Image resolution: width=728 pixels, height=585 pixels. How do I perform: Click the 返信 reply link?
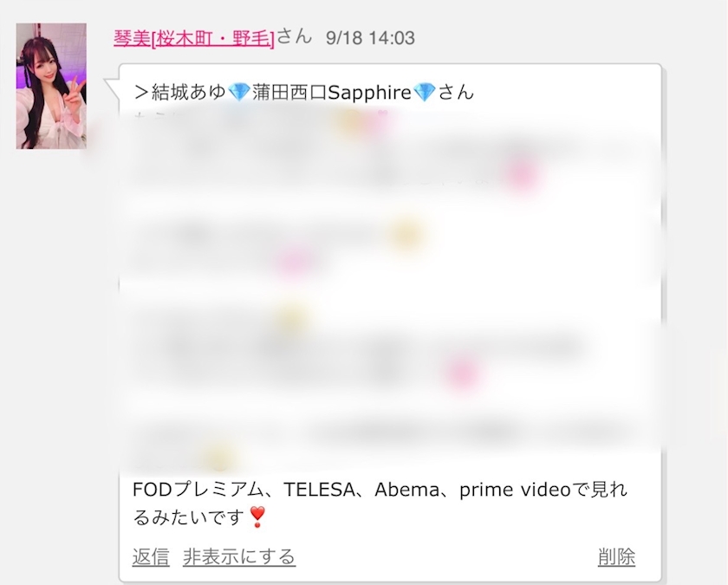(x=151, y=556)
